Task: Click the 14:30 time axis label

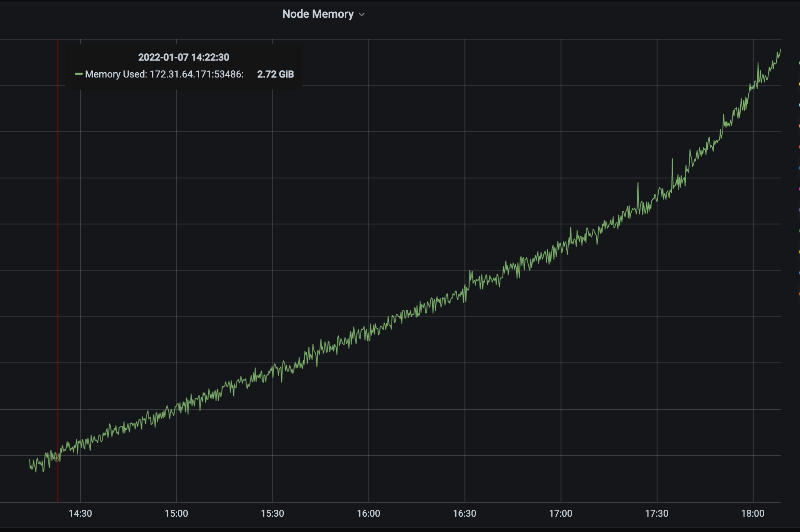Action: coord(80,513)
